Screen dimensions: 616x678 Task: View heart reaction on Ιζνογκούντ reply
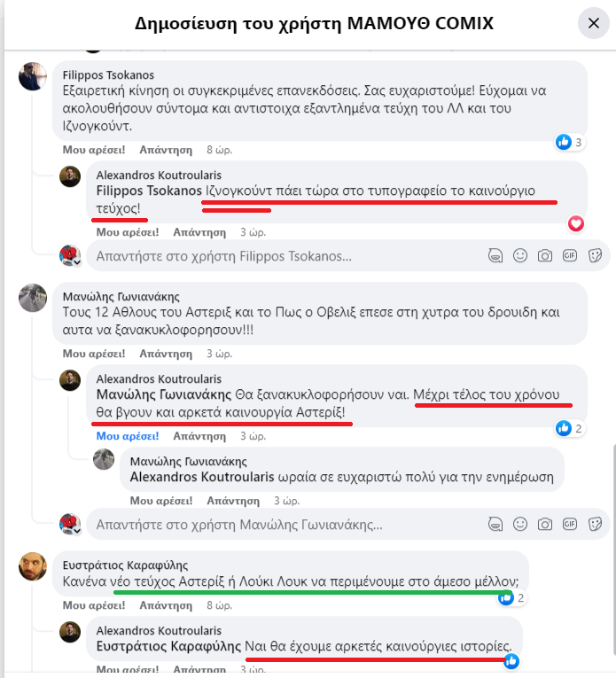576,223
